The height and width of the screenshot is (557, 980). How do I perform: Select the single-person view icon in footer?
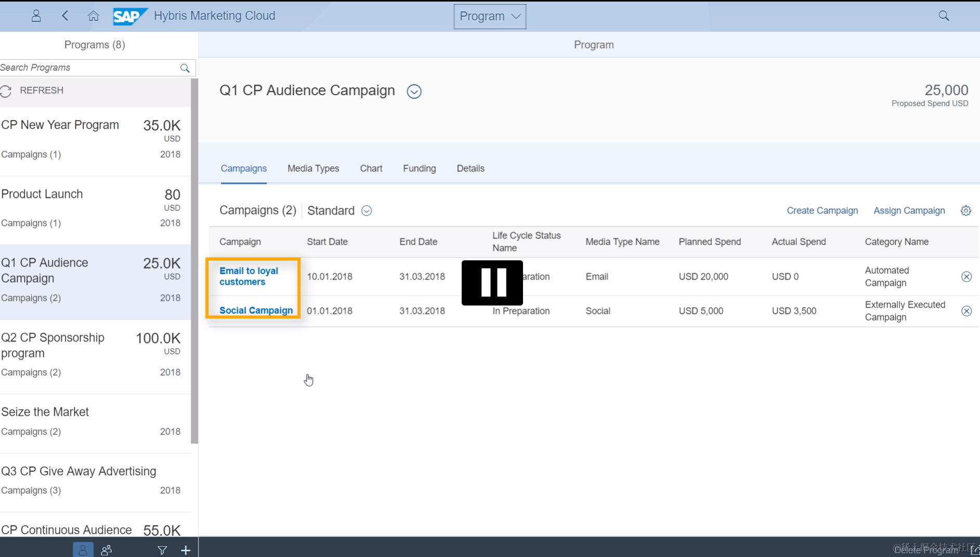(x=83, y=550)
